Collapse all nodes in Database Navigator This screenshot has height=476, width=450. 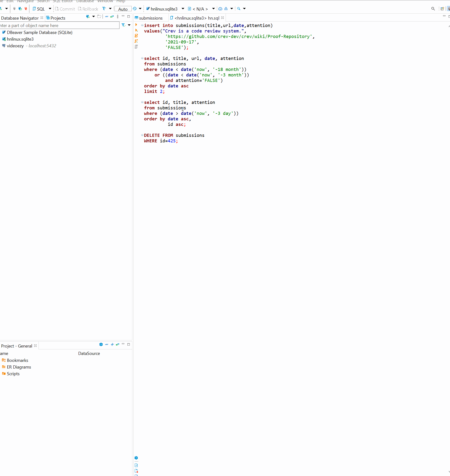point(107,17)
